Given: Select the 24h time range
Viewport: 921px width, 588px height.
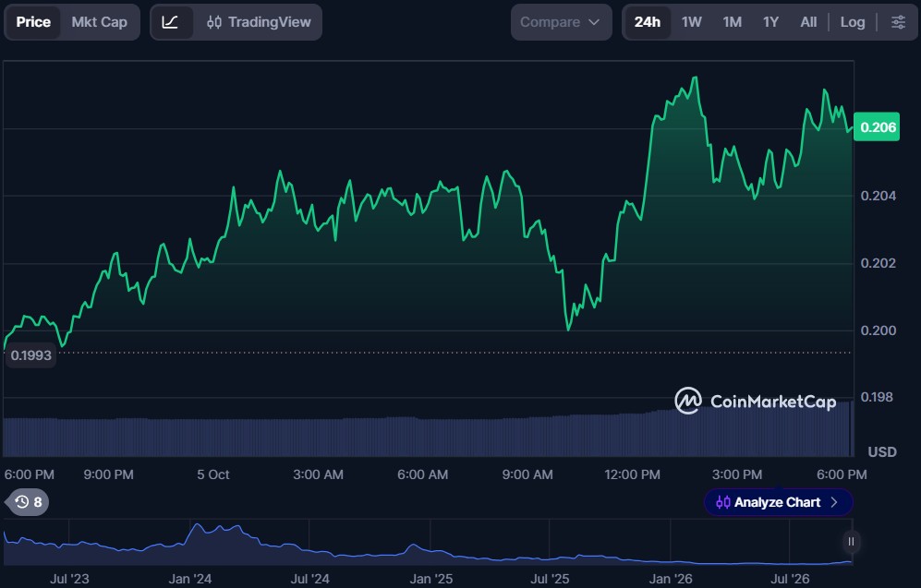Looking at the screenshot, I should 648,22.
